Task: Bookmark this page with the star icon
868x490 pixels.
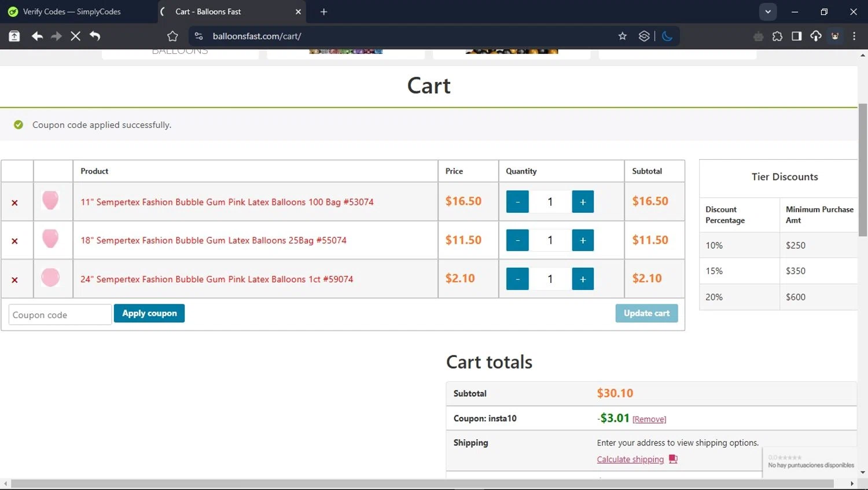Action: pyautogui.click(x=623, y=36)
